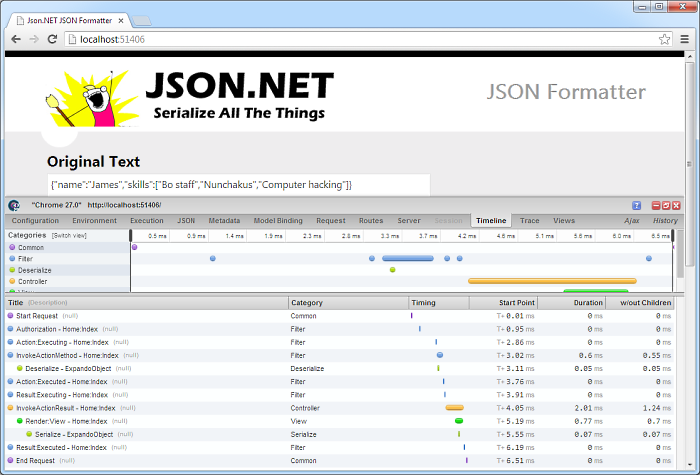Viewport: 700px width, 475px height.
Task: Click the Glimpse logo icon
Action: click(x=14, y=205)
